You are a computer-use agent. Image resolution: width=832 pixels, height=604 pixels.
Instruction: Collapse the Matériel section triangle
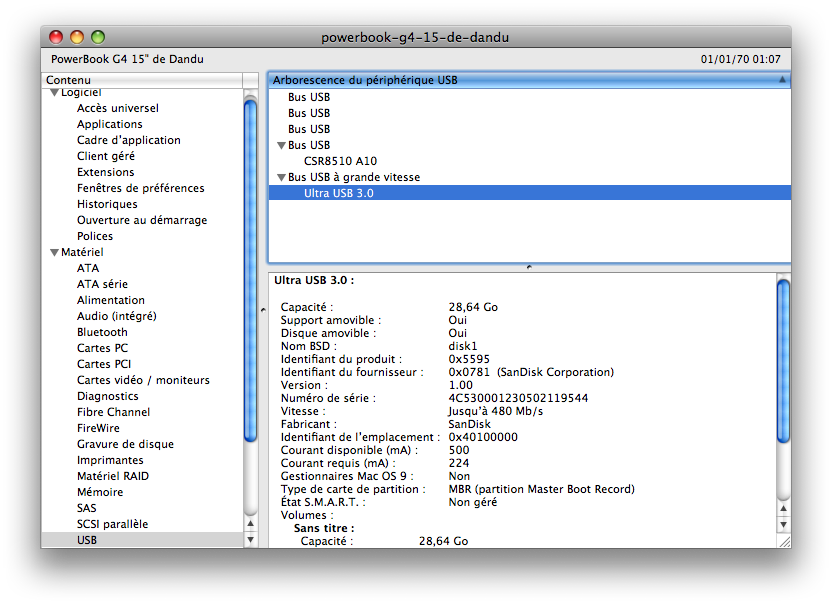pyautogui.click(x=54, y=253)
